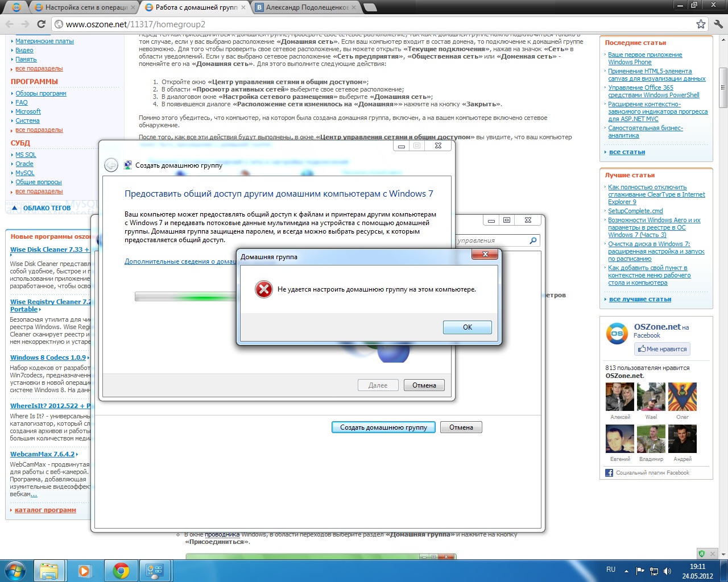Open the Windows Start menu
The image size is (728, 582).
coord(15,570)
